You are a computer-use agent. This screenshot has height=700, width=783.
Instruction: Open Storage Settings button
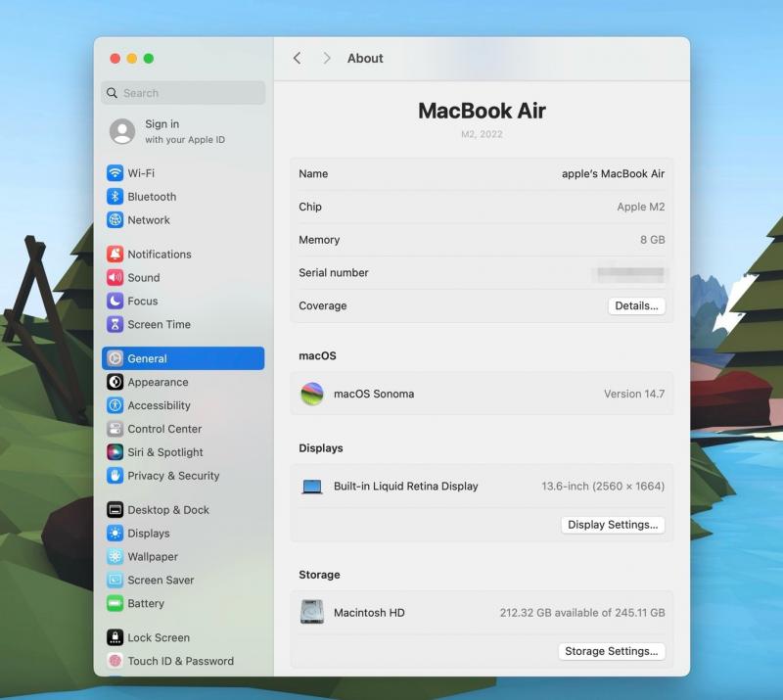[x=611, y=651]
